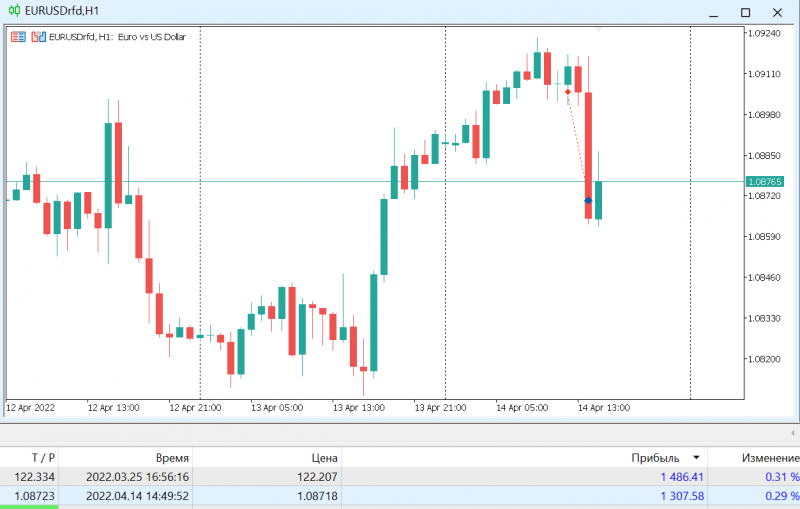Maximize the EURUSDrfd chart window
Viewport: 800px width, 509px height.
click(745, 12)
